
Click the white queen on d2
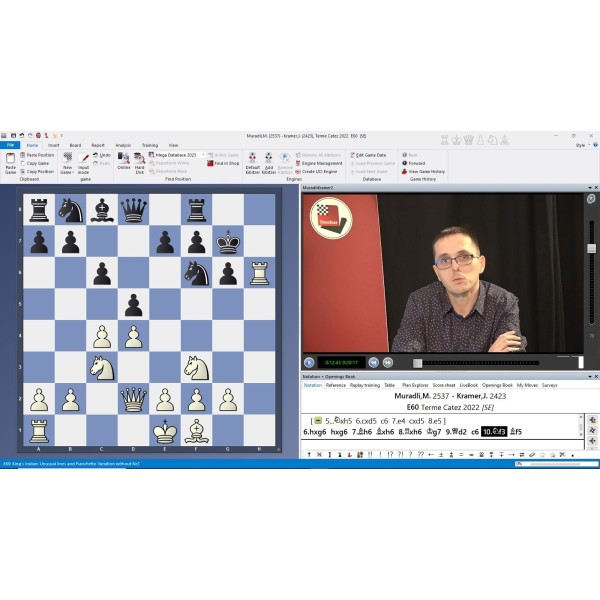[134, 399]
